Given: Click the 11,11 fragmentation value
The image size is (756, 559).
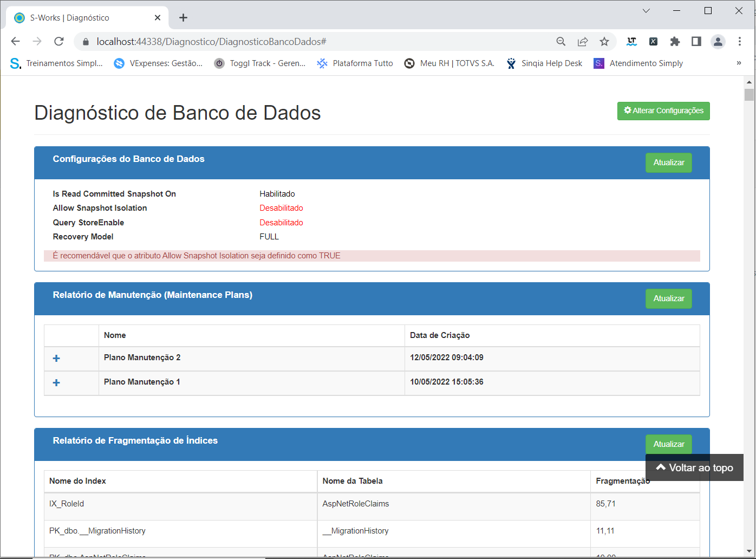Looking at the screenshot, I should click(605, 531).
